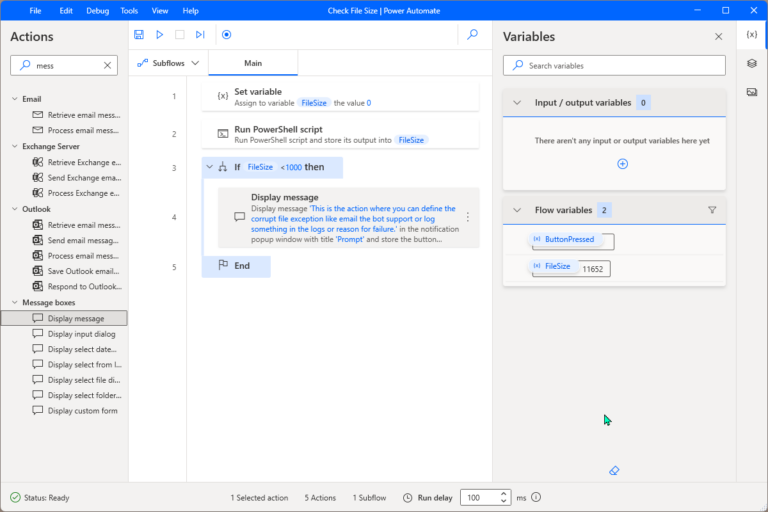Select Display input dialog action
The height and width of the screenshot is (512, 768).
(x=81, y=334)
